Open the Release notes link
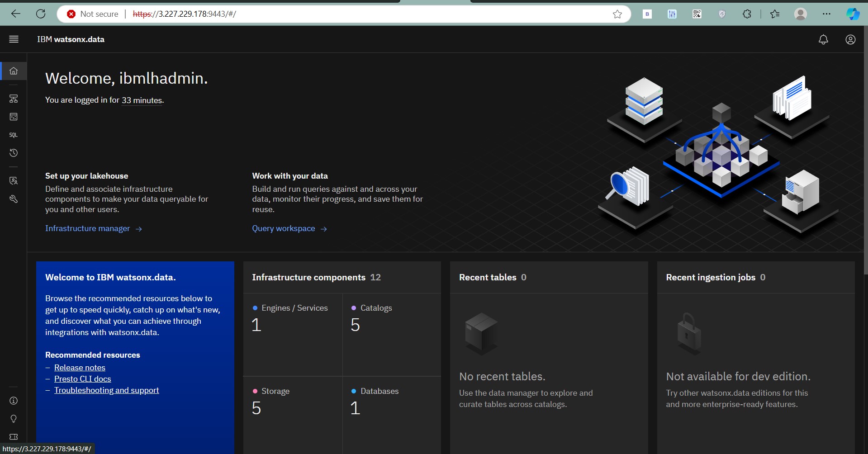This screenshot has width=868, height=454. [80, 368]
